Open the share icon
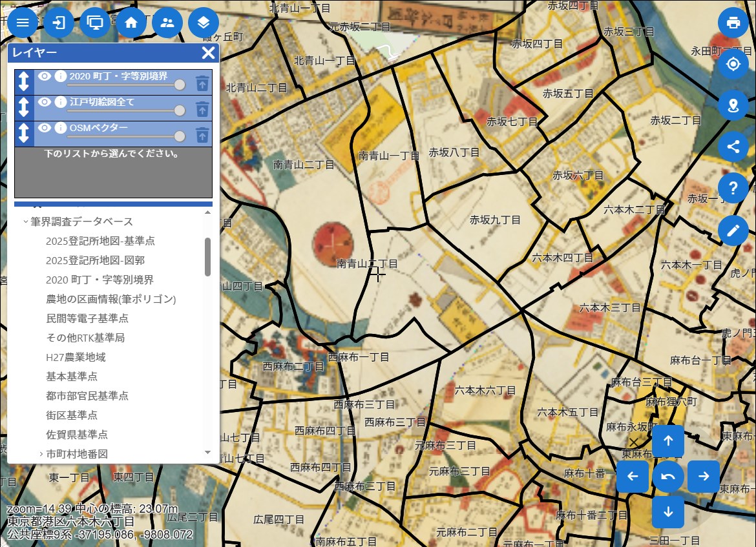Viewport: 756px width, 547px height. (x=733, y=147)
